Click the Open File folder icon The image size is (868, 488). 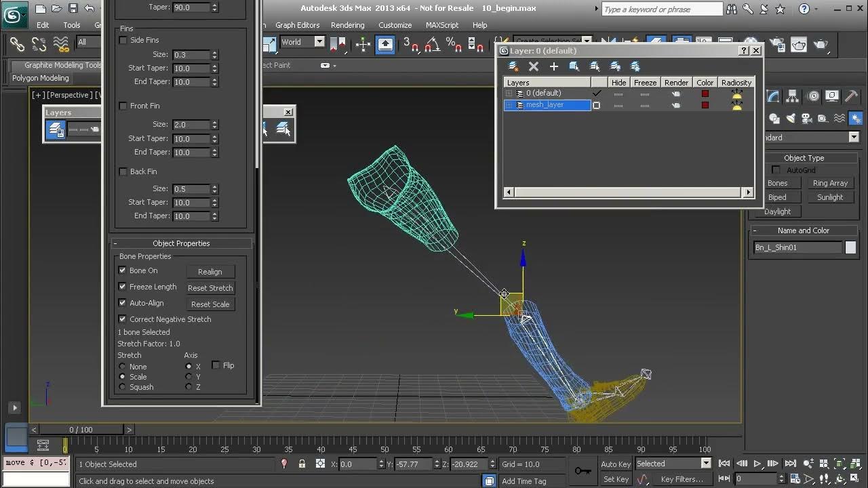pyautogui.click(x=57, y=9)
